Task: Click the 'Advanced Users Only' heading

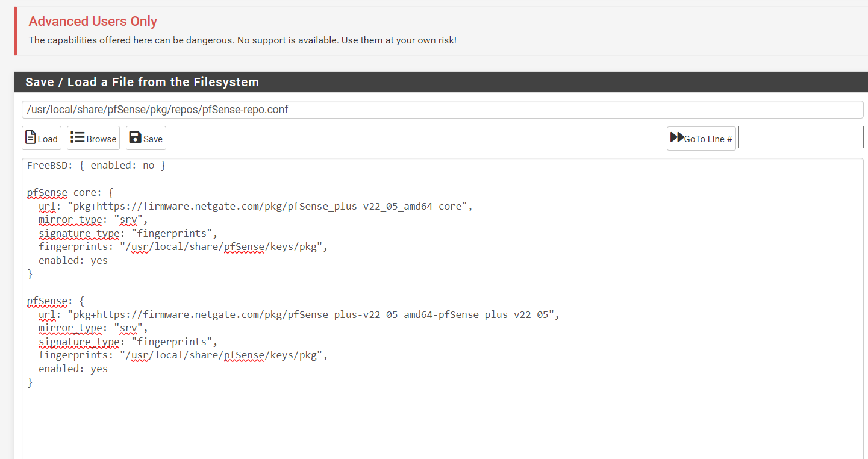Action: [x=93, y=22]
